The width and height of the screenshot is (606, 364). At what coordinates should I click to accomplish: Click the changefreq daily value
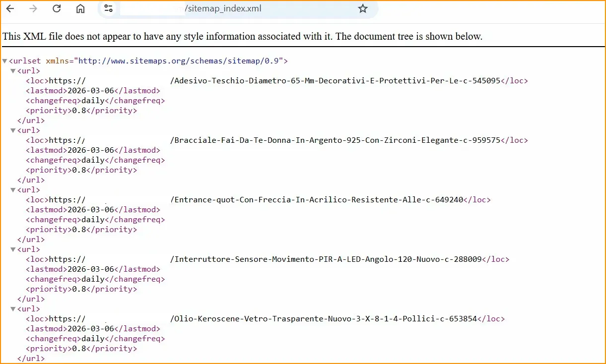tap(91, 100)
